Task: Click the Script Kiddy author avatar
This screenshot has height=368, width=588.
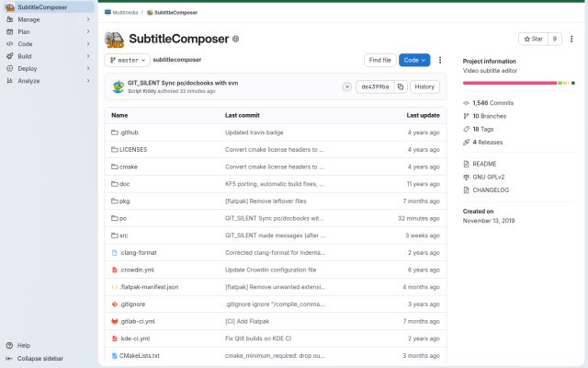Action: [119, 86]
